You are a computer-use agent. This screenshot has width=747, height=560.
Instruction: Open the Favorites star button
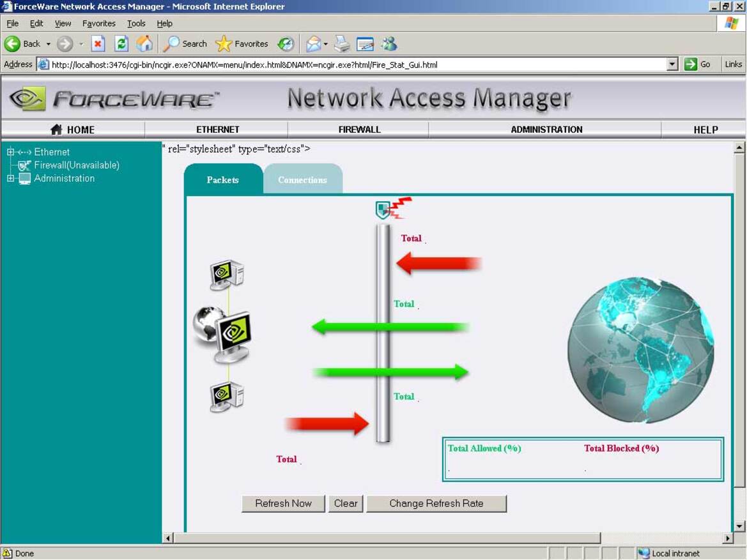[x=242, y=44]
